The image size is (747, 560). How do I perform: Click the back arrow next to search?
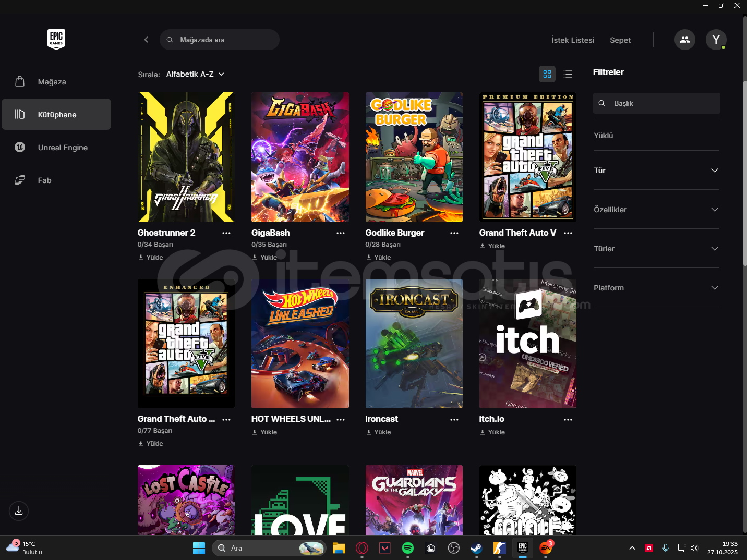click(x=146, y=40)
